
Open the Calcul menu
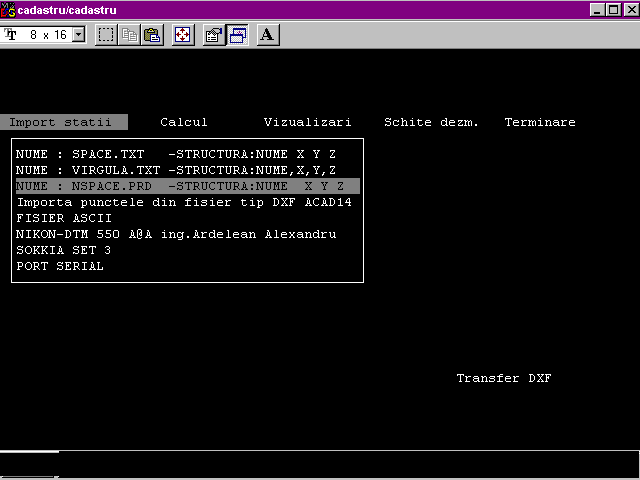click(184, 122)
